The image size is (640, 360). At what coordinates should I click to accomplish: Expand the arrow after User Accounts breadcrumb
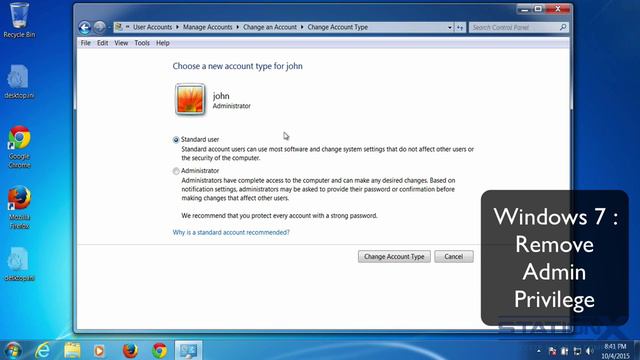[178, 27]
